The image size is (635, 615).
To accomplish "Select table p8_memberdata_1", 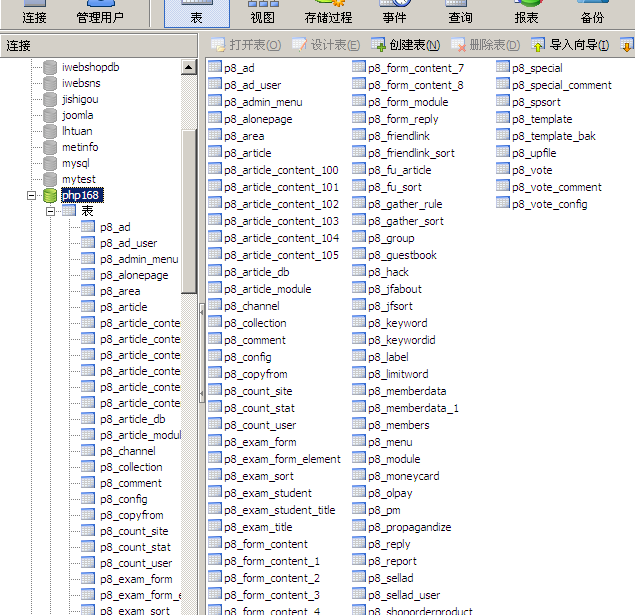I will [x=413, y=408].
